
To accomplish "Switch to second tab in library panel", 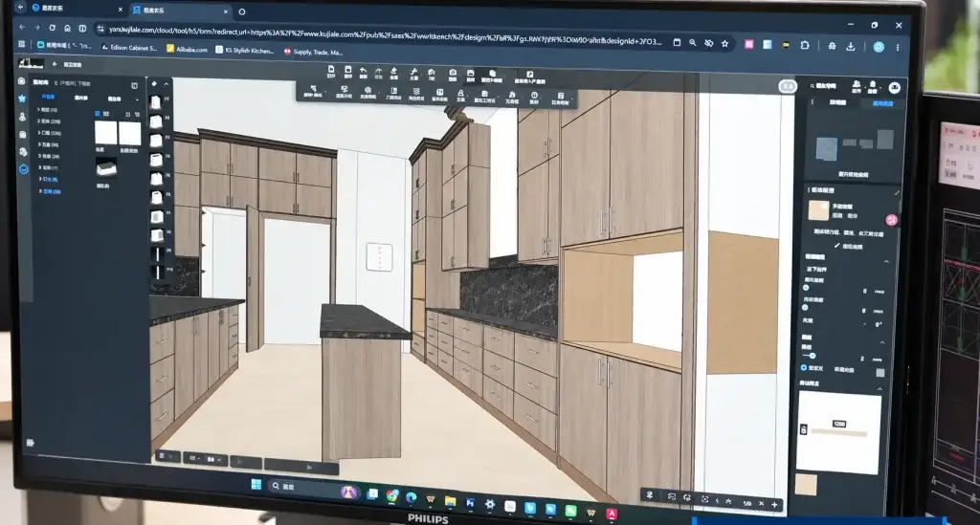I will pyautogui.click(x=80, y=98).
